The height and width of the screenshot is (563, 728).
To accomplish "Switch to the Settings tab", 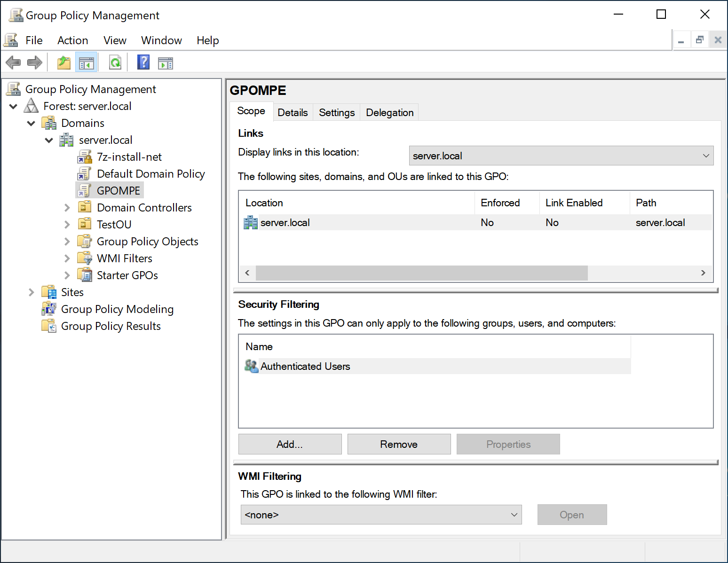I will [337, 113].
